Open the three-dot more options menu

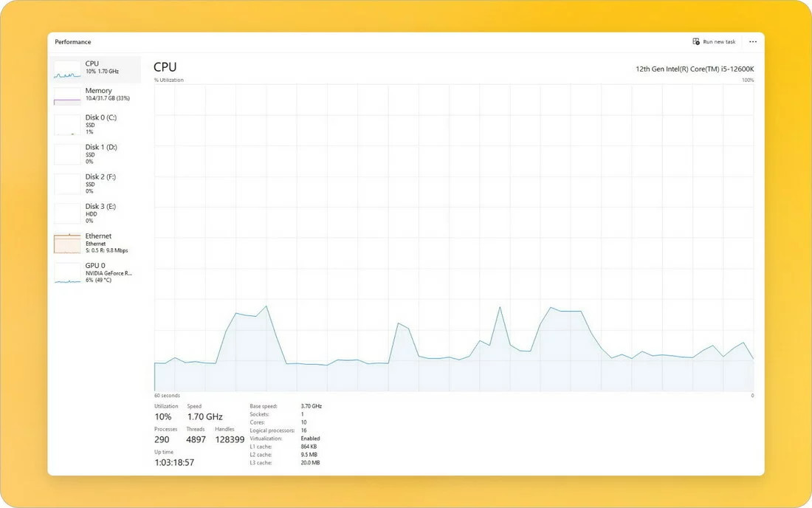(x=753, y=41)
